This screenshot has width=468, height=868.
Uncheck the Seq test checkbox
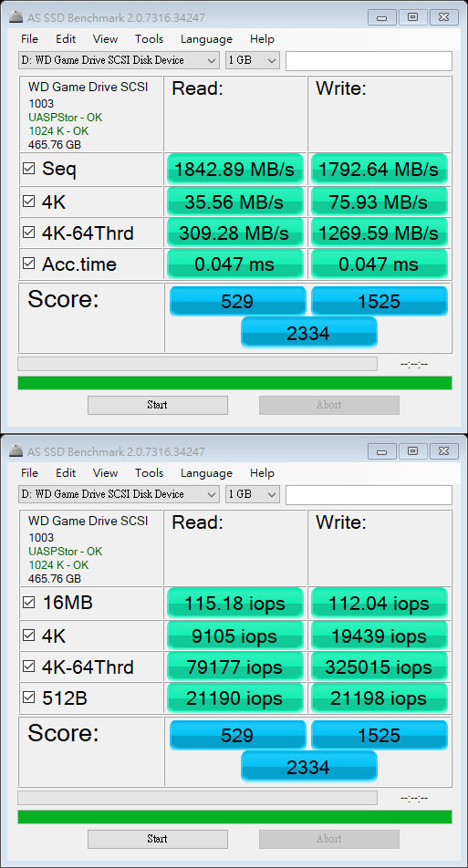(x=28, y=169)
